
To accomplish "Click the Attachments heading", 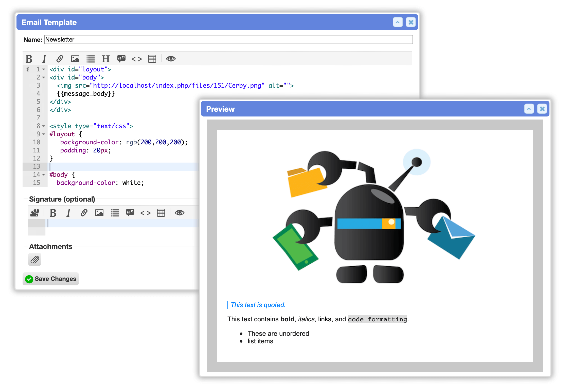I will pos(51,246).
